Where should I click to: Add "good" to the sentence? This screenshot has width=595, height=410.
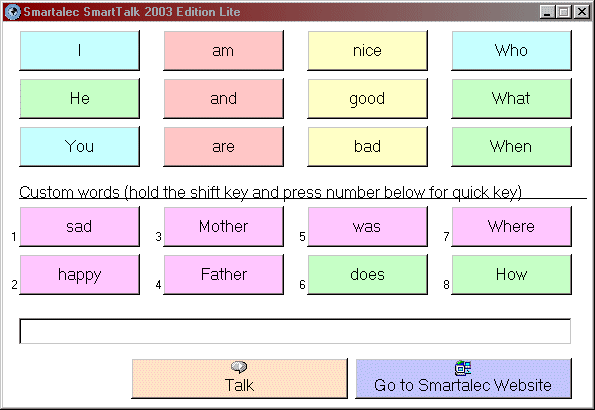[367, 98]
